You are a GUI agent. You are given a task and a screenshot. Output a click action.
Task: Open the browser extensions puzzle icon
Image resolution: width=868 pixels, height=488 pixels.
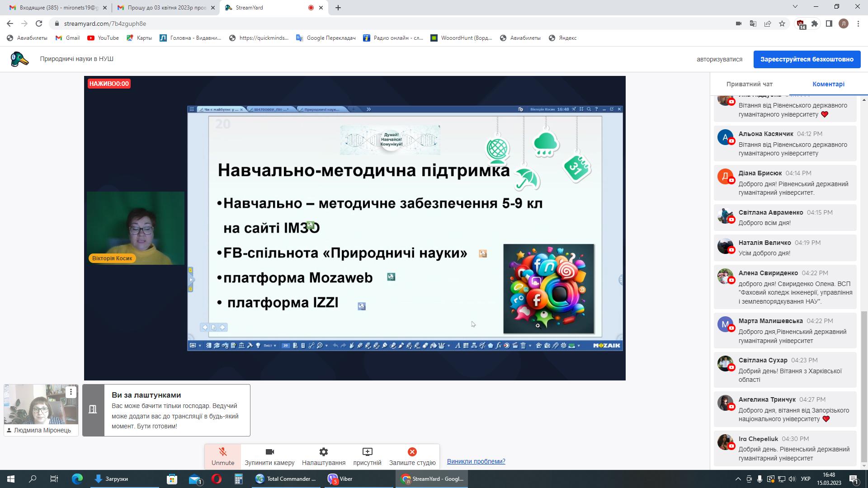point(815,23)
